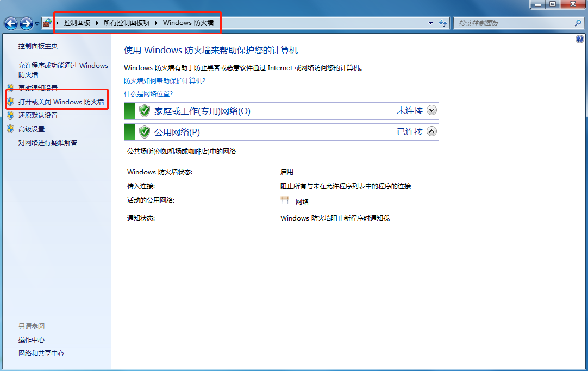
Task: Maximize the Windows Firewall window
Action: coord(552,4)
